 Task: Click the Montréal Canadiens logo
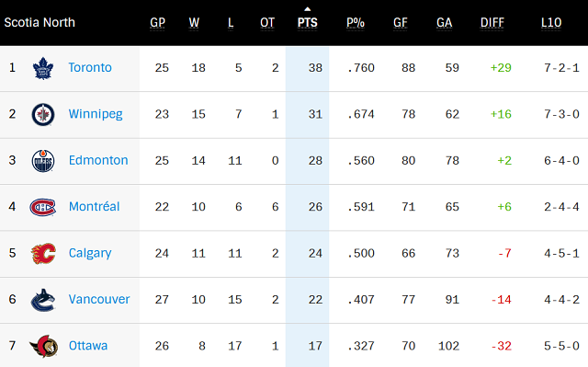43,207
